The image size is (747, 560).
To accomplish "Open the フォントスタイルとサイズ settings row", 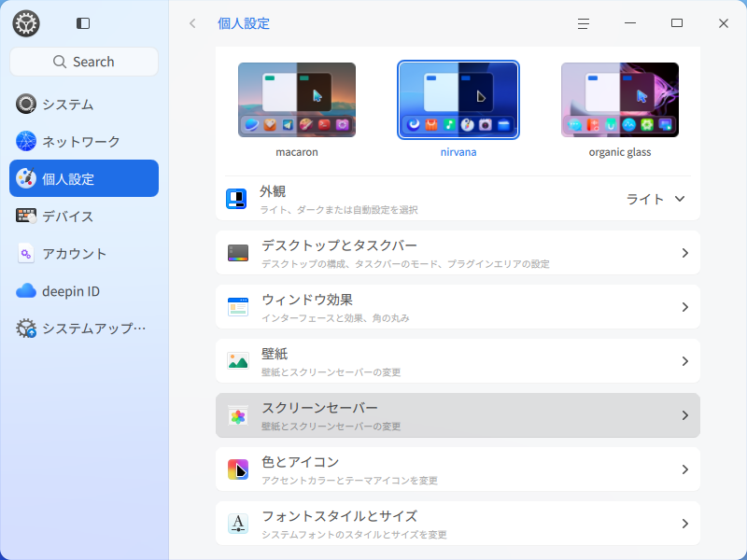I will (458, 524).
